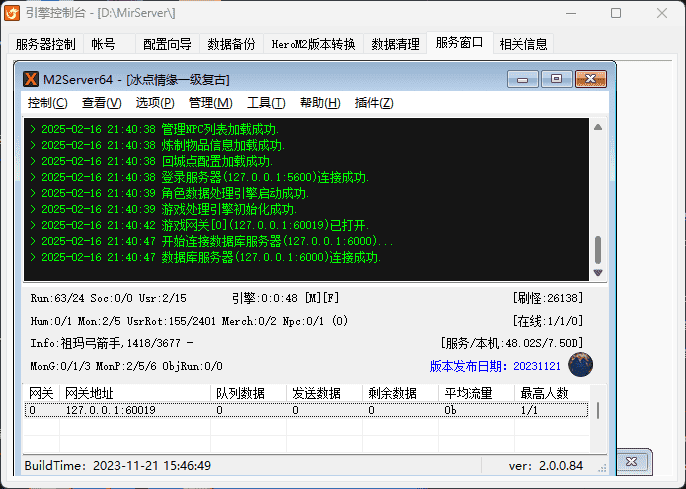Open the HeroM2版本转换 tab

313,44
